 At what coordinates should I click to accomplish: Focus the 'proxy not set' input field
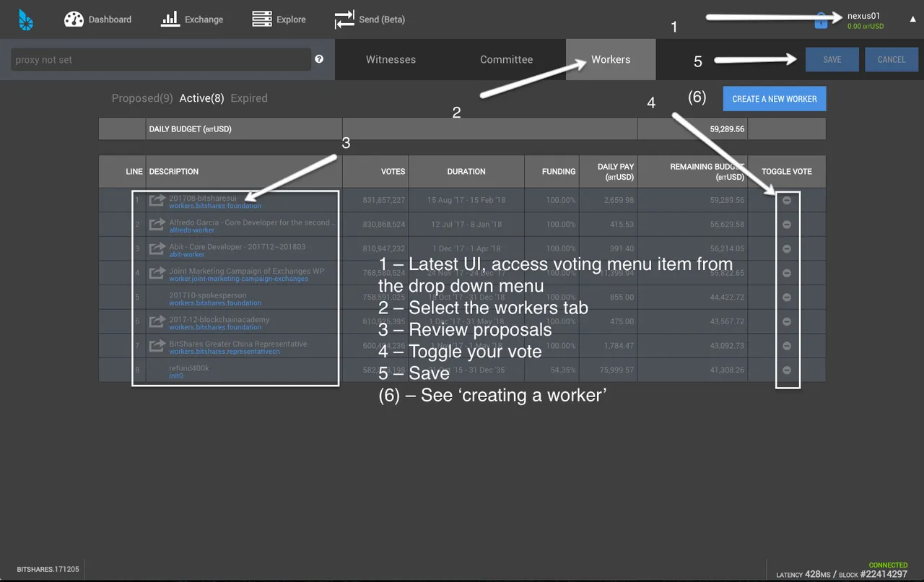click(161, 59)
